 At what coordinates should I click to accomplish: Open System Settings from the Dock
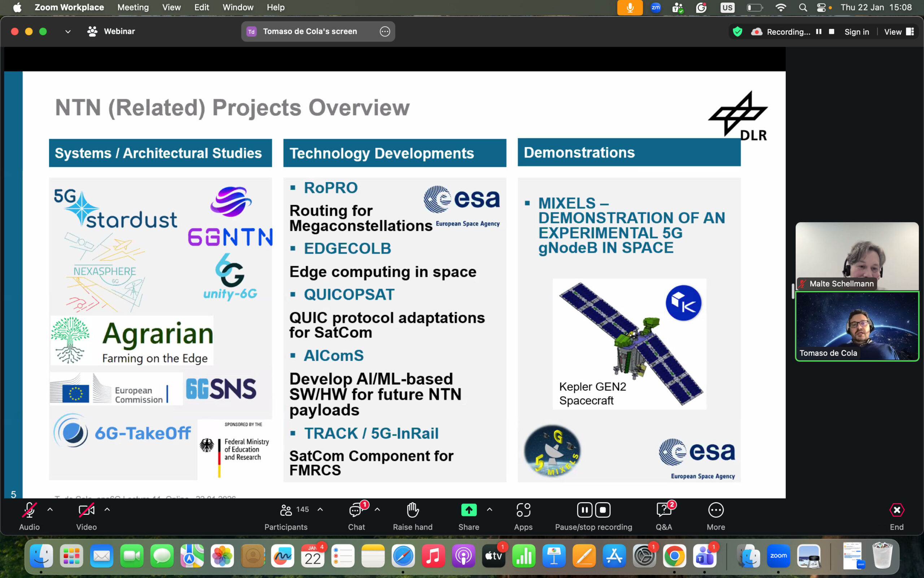(x=644, y=556)
